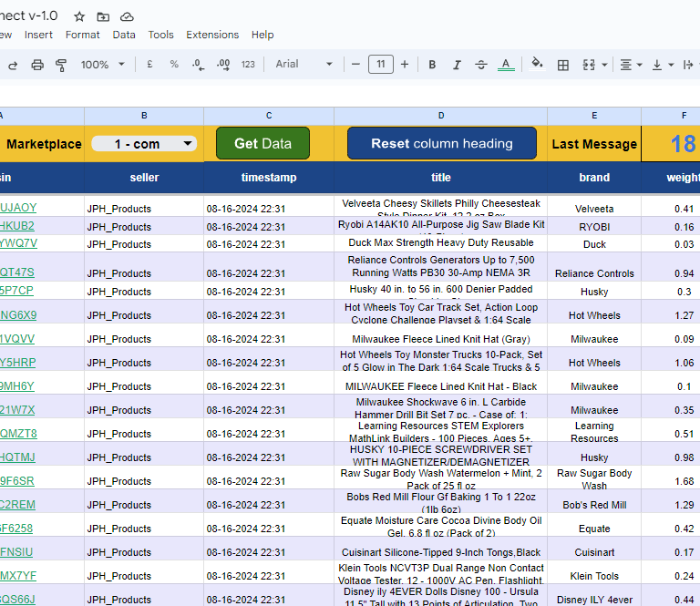Open the Insert menu
This screenshot has width=700, height=606.
tap(38, 35)
